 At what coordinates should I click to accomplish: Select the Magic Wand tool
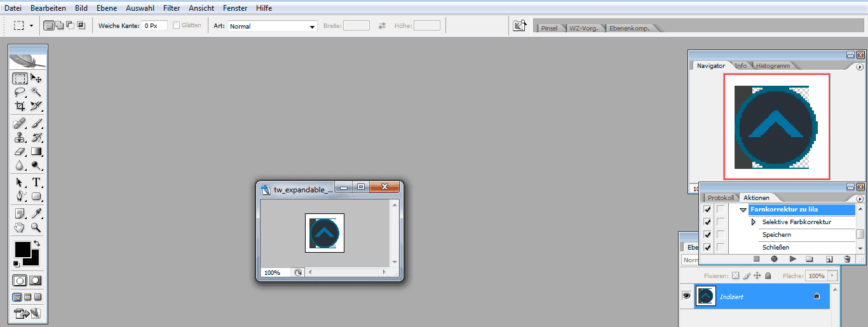point(36,92)
